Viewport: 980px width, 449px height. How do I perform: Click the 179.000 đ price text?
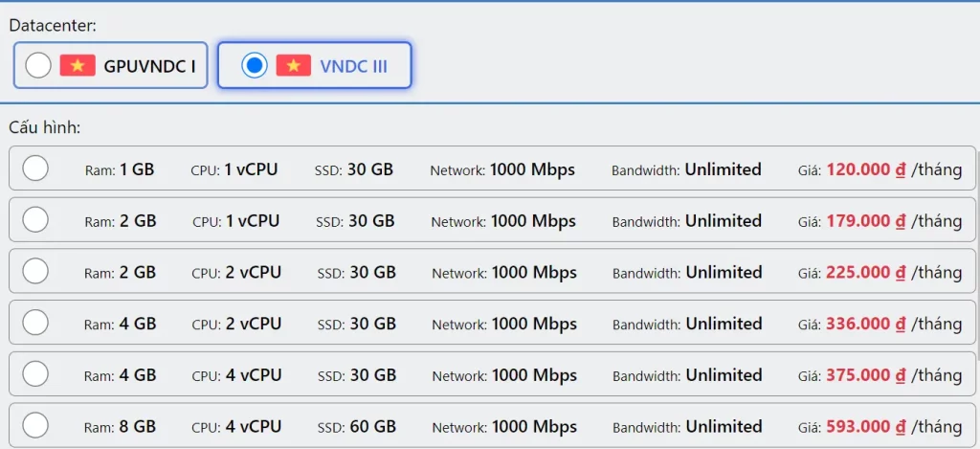coord(866,221)
